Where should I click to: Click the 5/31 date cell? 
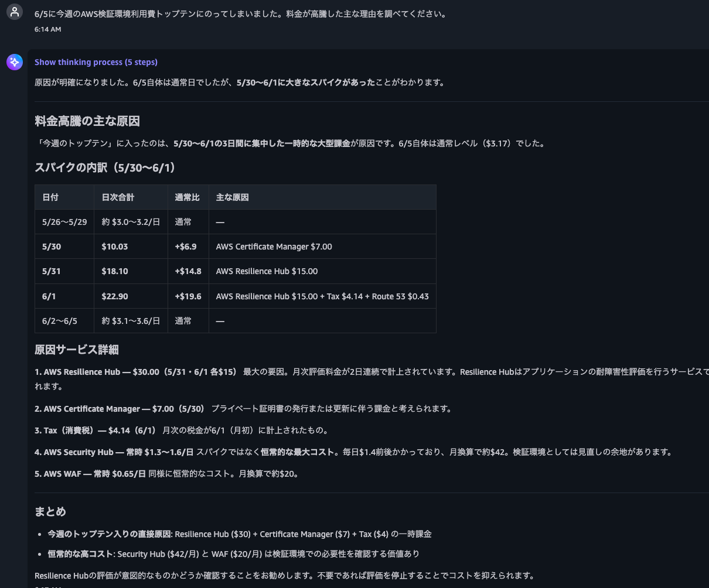click(x=64, y=271)
